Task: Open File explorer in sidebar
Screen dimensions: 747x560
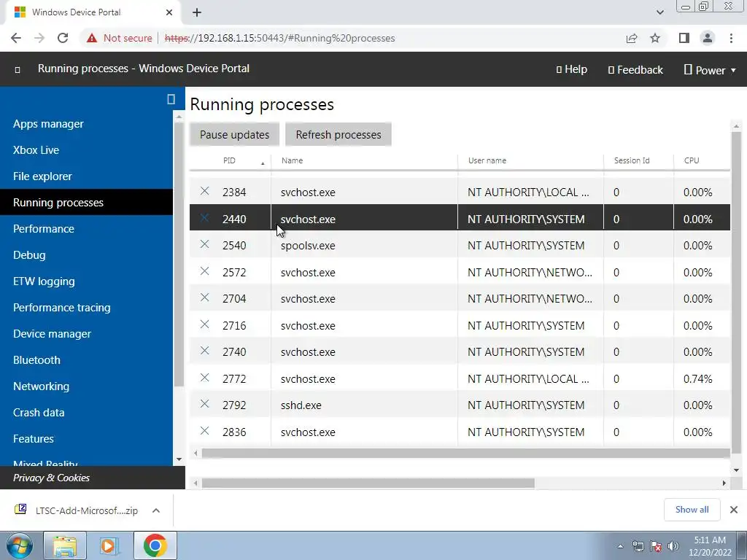Action: [x=42, y=176]
